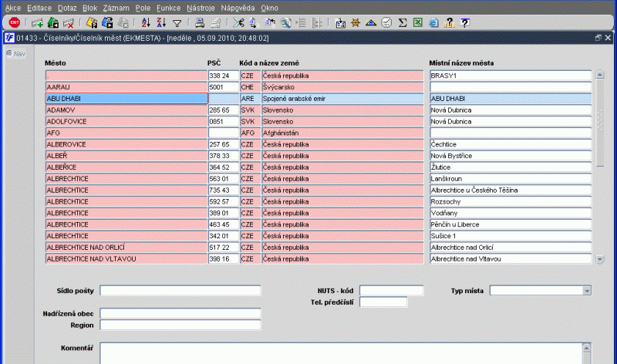The height and width of the screenshot is (364, 617).
Task: Open the Pole menu
Action: [x=143, y=8]
